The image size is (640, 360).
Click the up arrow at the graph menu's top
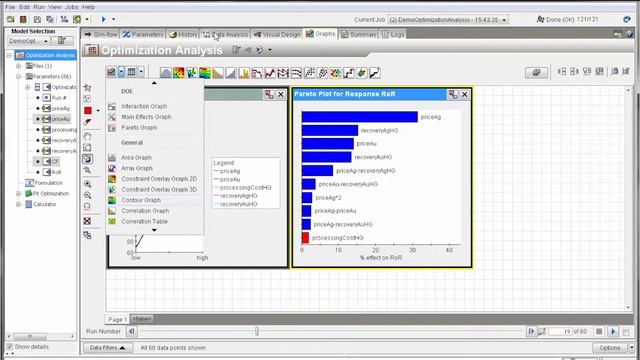pyautogui.click(x=154, y=83)
